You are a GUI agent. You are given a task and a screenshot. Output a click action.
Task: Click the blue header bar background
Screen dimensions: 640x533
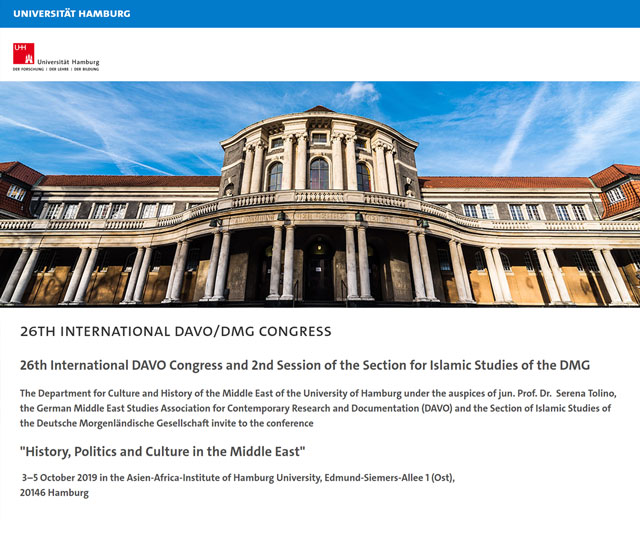[x=400, y=13]
